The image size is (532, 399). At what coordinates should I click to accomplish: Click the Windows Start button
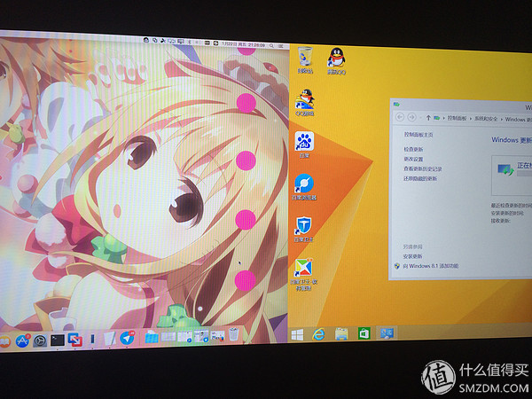[297, 335]
